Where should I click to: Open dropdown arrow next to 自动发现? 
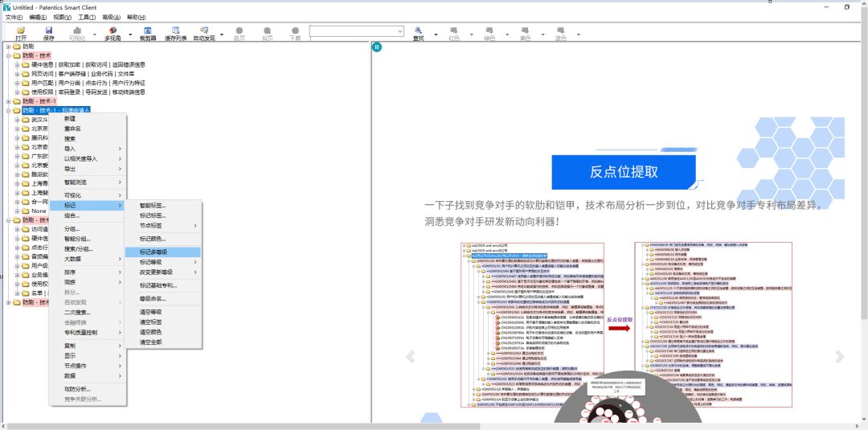pos(222,35)
